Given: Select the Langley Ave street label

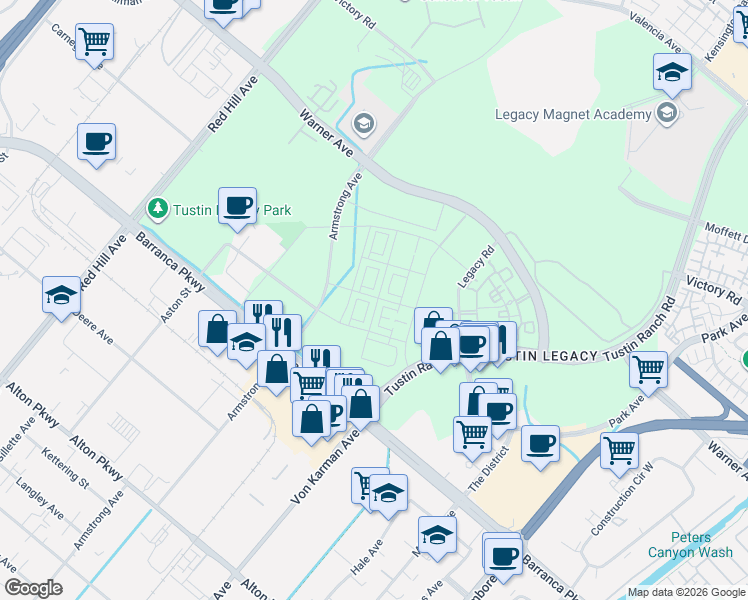Looking at the screenshot, I should (40, 498).
